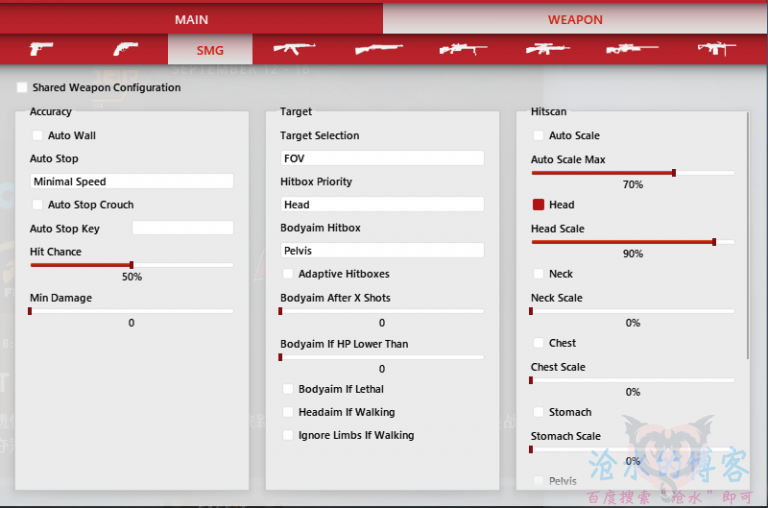Switch to the WEAPON tab

pyautogui.click(x=575, y=19)
